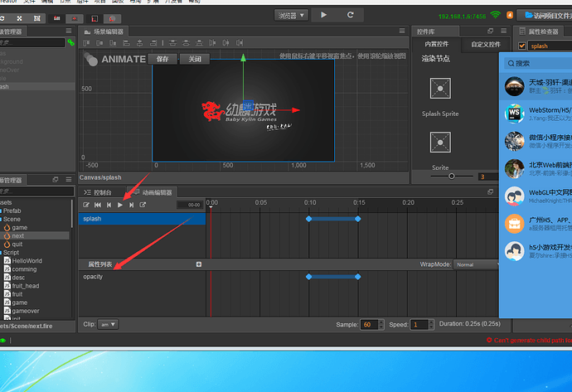Open assets panel hamburger menu
The width and height of the screenshot is (572, 392).
point(69,179)
